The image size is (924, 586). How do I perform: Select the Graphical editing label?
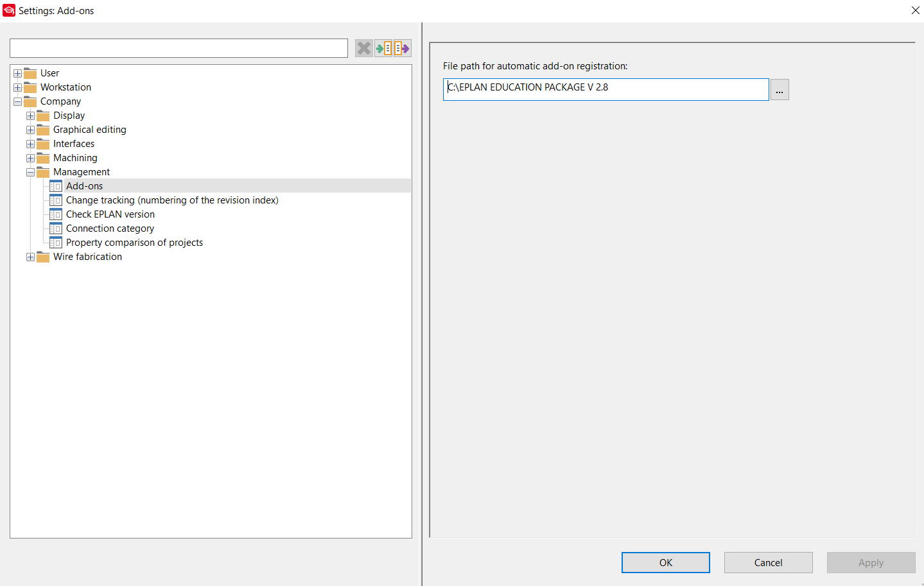89,130
